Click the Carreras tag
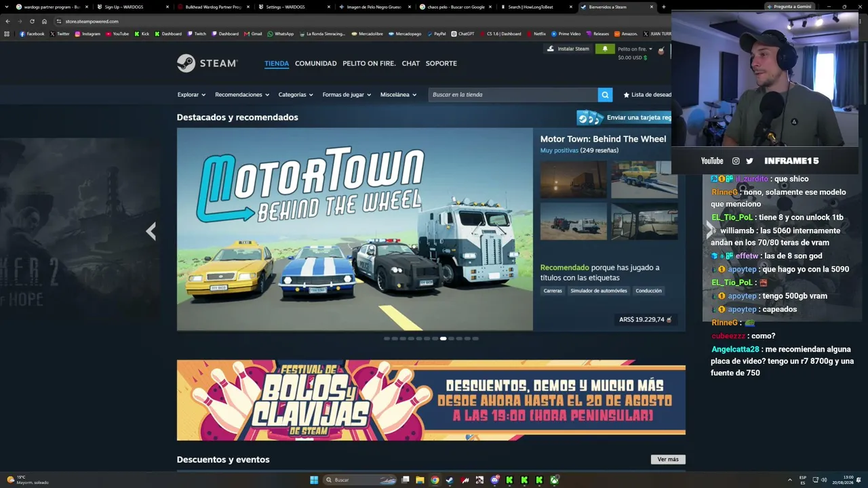The width and height of the screenshot is (868, 488). click(553, 291)
